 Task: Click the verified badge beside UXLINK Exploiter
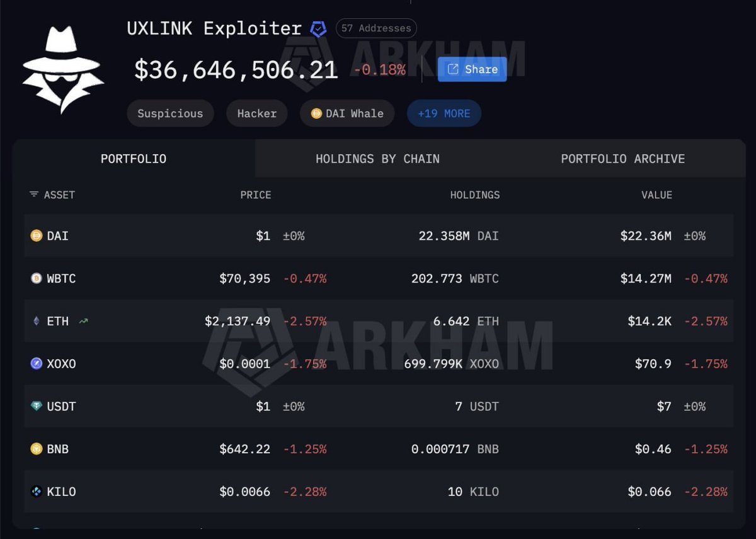click(316, 28)
